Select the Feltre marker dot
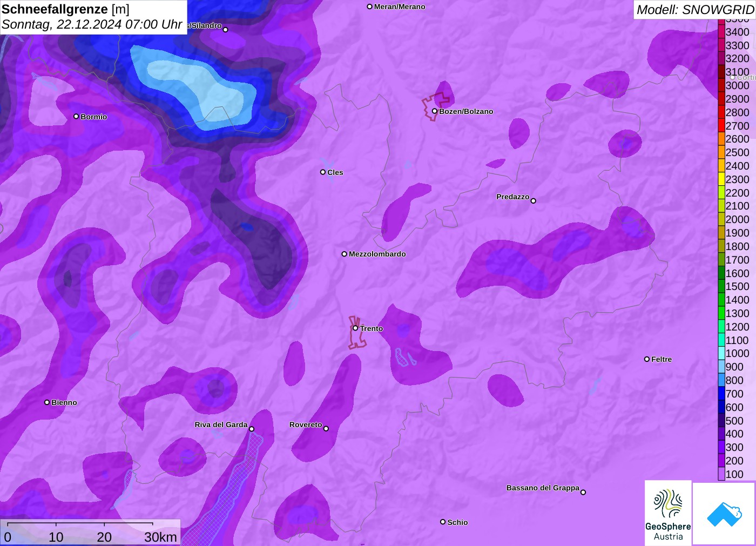 click(x=647, y=359)
